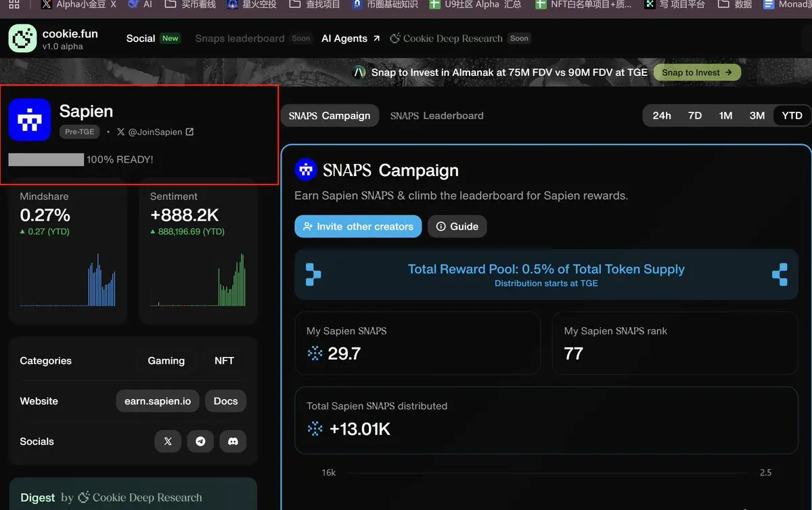This screenshot has width=812, height=510.
Task: Open Cookie Deep Research nav item
Action: click(447, 39)
